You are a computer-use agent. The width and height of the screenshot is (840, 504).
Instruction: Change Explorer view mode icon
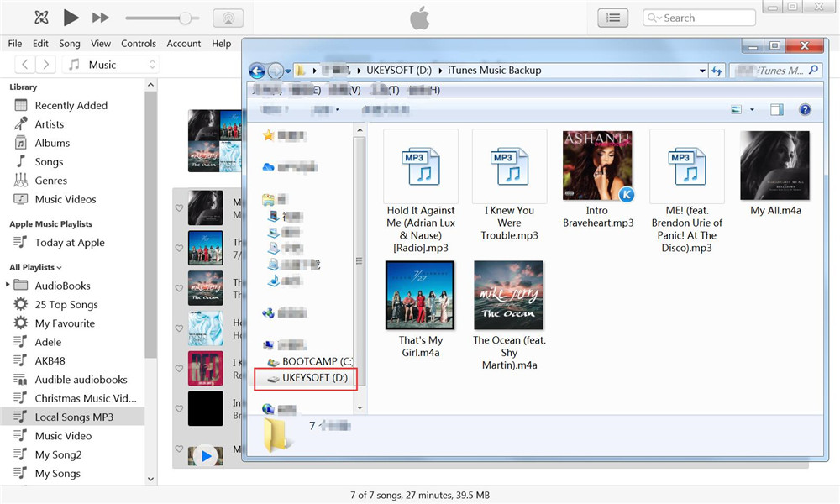(x=737, y=110)
